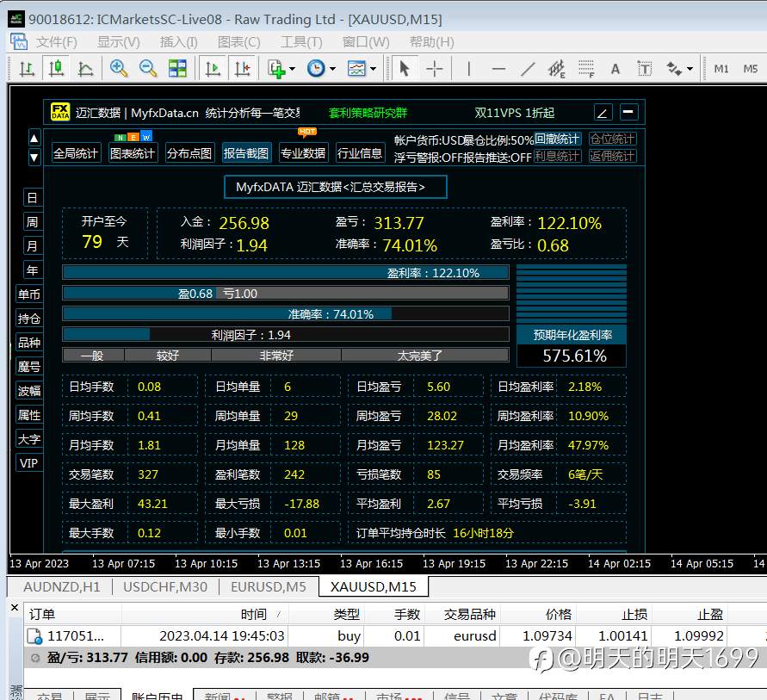Toggle the 仓位统计 button
This screenshot has width=767, height=700.
click(612, 139)
